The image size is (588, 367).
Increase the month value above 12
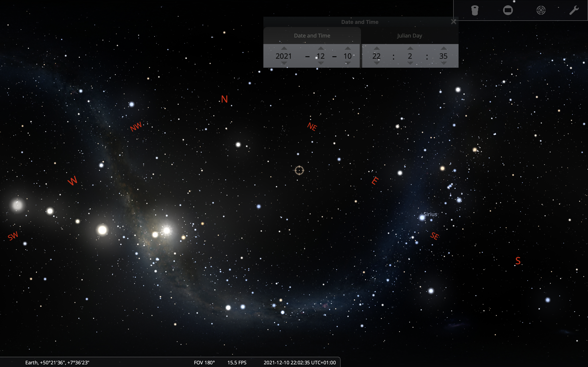321,48
